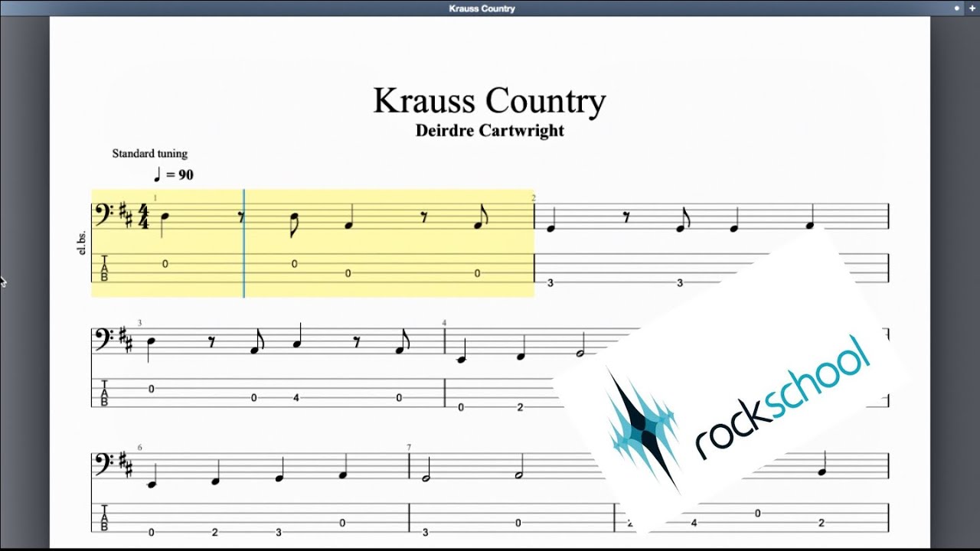Click the el.bs. track name label
Image resolution: width=980 pixels, height=551 pixels.
(x=83, y=242)
